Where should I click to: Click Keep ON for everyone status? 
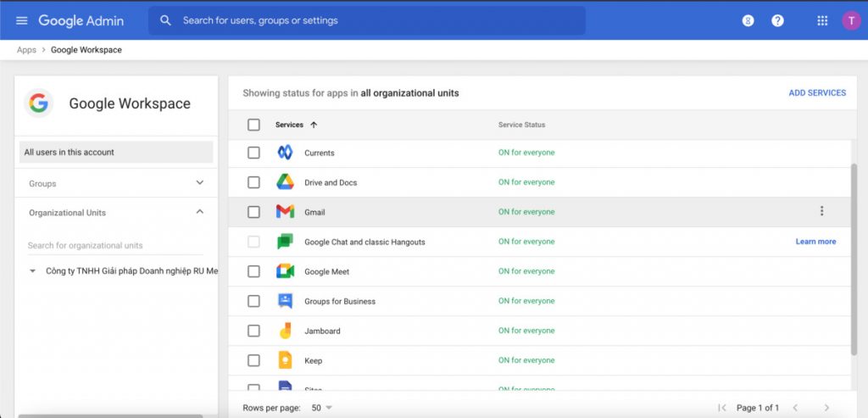point(526,360)
